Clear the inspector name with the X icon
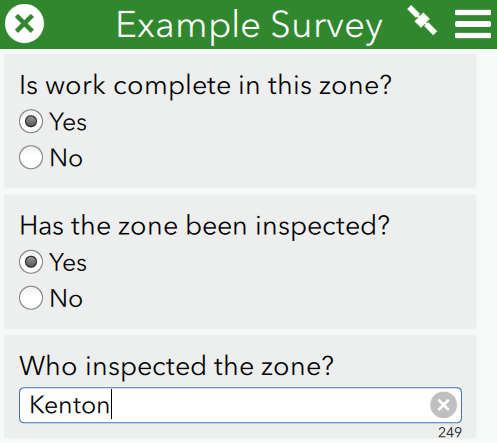 point(443,405)
